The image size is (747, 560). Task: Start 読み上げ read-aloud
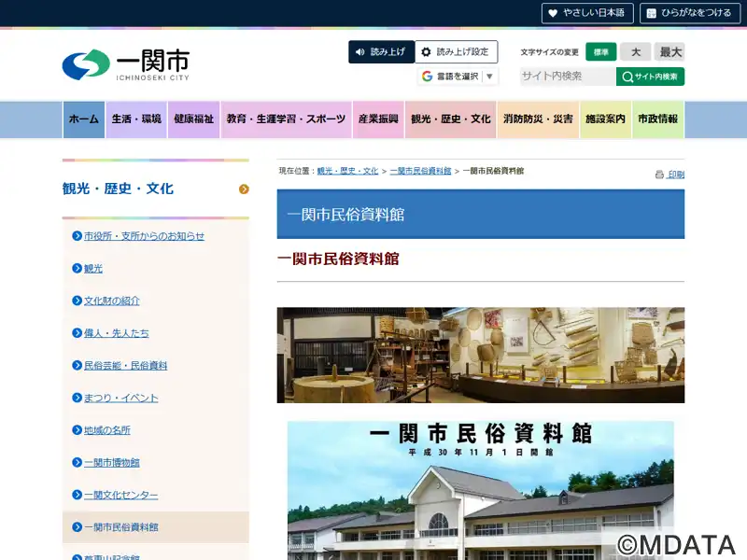pyautogui.click(x=382, y=52)
